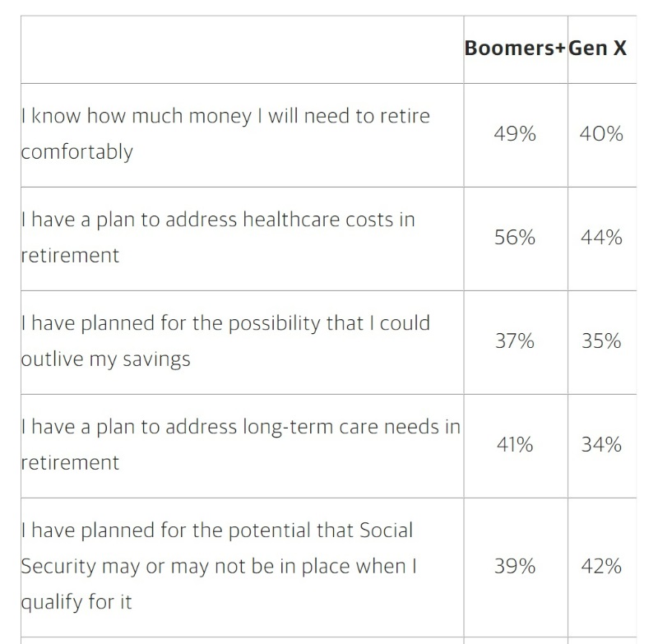Viewport: 658px width, 644px height.
Task: Select the 44% Gen X cell
Action: [x=601, y=238]
